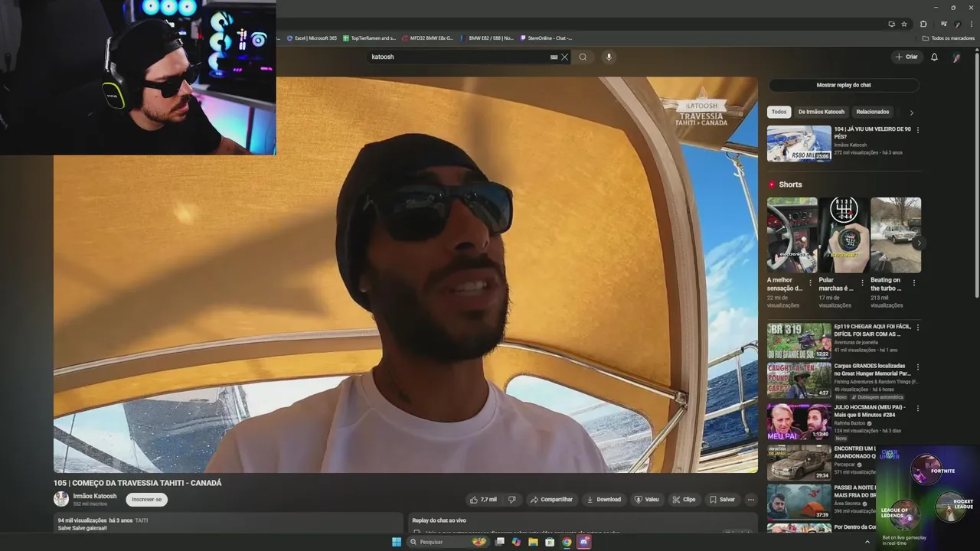The image size is (980, 551).
Task: Open options for 'A melhor sensação' short
Action: (811, 282)
